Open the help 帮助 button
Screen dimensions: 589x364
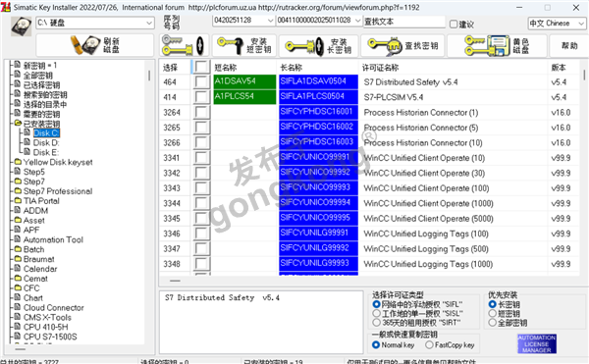coord(569,45)
